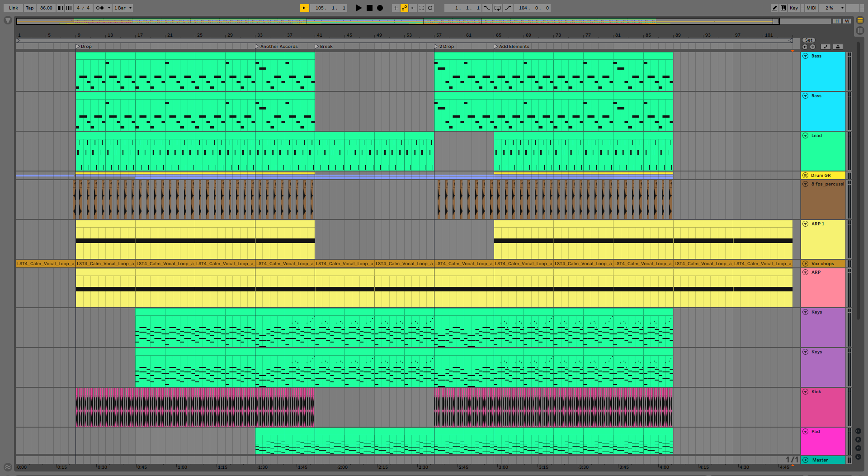Image resolution: width=868 pixels, height=476 pixels.
Task: Collapse the Lead track fold arrow
Action: click(x=806, y=135)
